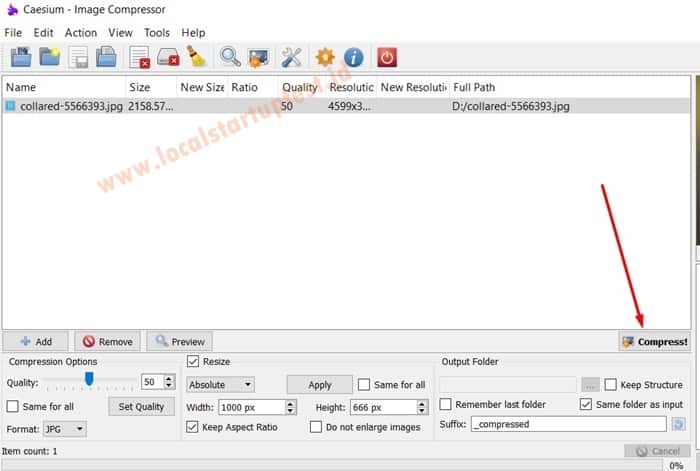
Task: Open About via blue info icon
Action: point(354,57)
